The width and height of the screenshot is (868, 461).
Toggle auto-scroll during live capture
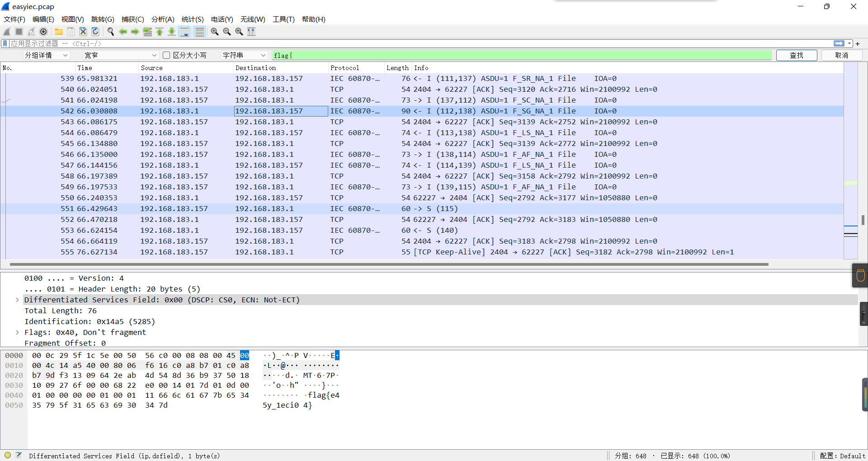pyautogui.click(x=184, y=32)
